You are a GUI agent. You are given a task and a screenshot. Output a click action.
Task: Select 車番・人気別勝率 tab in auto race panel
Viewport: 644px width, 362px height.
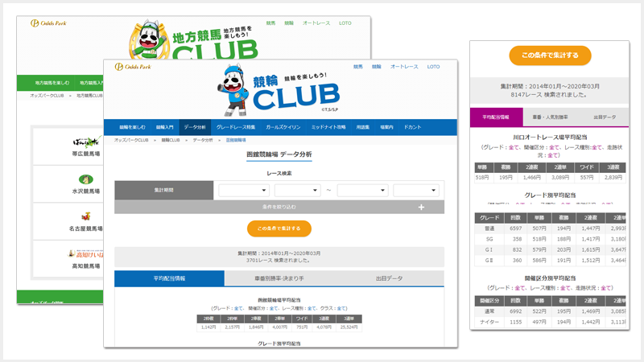[548, 117]
